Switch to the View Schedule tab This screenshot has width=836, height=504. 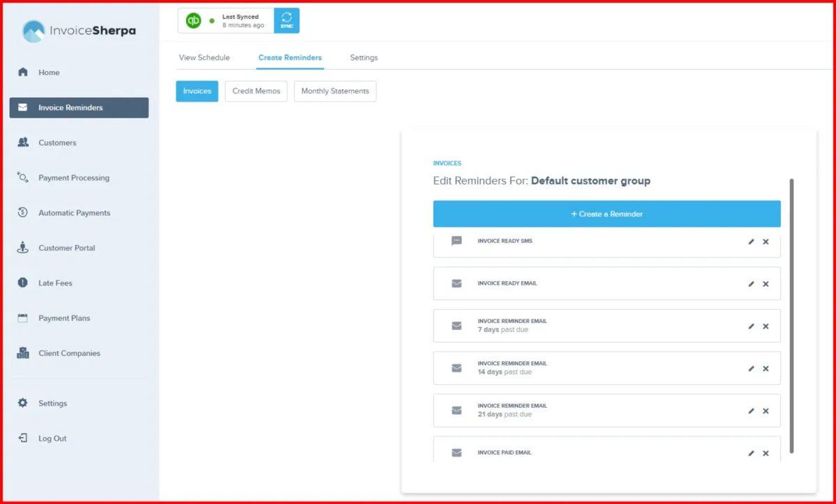tap(204, 58)
